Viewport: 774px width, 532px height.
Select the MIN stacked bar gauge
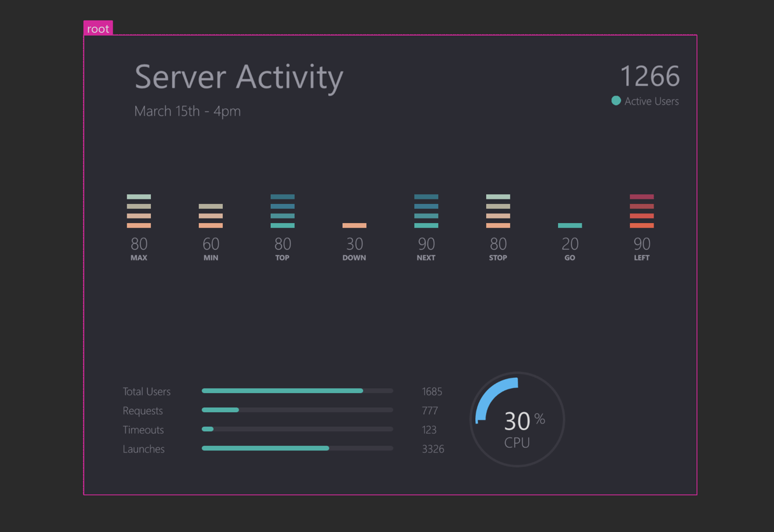tap(211, 216)
